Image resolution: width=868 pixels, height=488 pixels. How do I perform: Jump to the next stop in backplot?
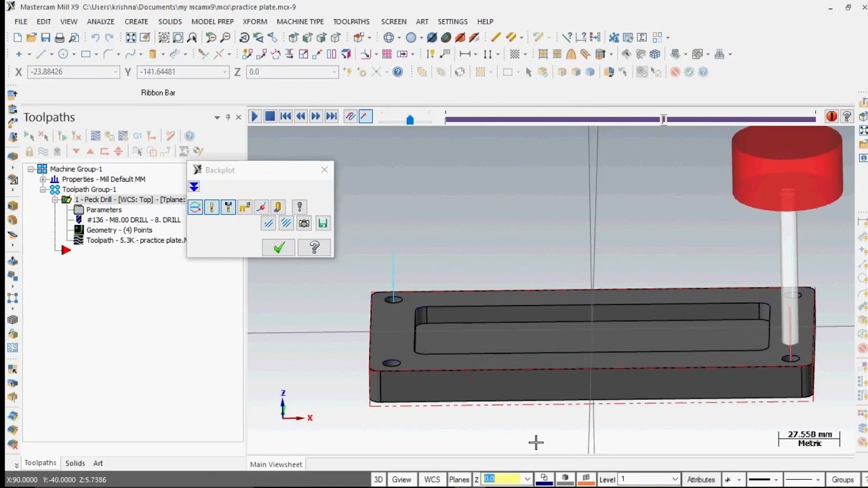tap(331, 117)
